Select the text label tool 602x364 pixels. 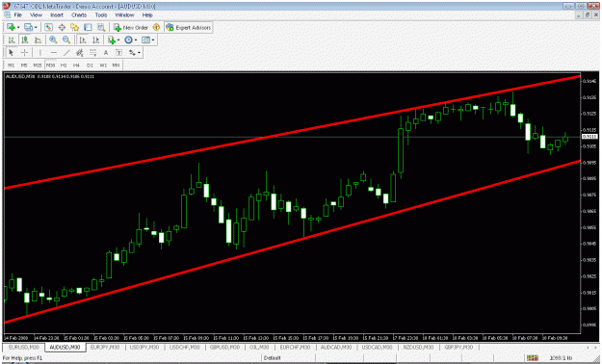pyautogui.click(x=119, y=53)
